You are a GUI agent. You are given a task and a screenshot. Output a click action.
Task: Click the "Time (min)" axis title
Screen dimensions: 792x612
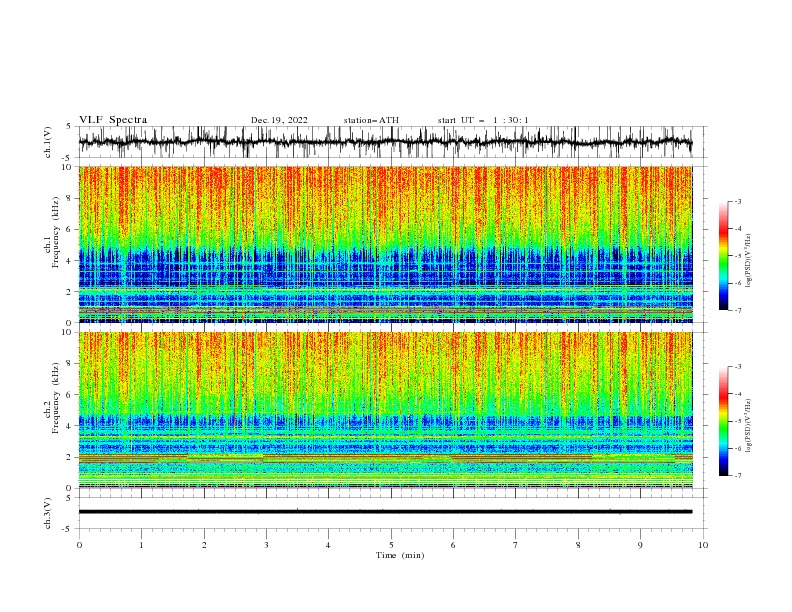[400, 555]
